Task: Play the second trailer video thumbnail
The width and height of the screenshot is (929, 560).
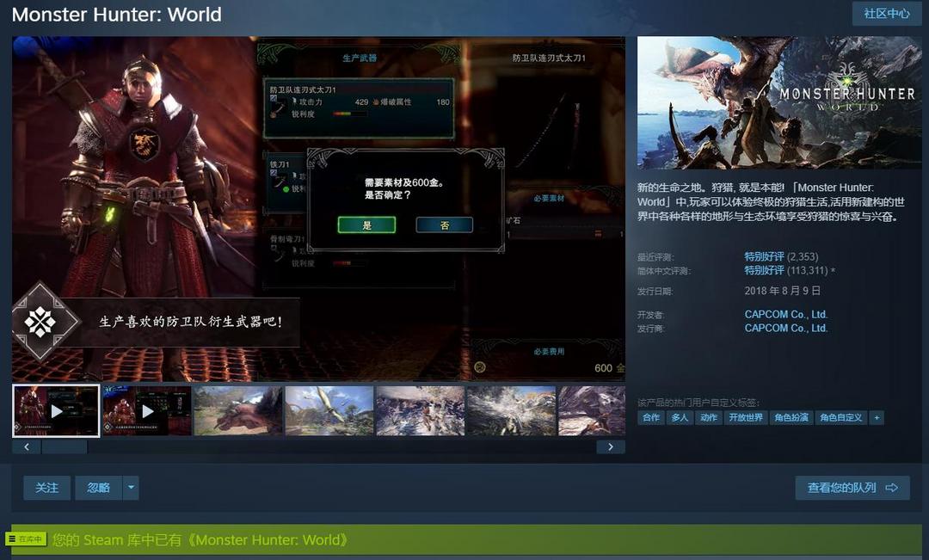Action: pos(147,410)
